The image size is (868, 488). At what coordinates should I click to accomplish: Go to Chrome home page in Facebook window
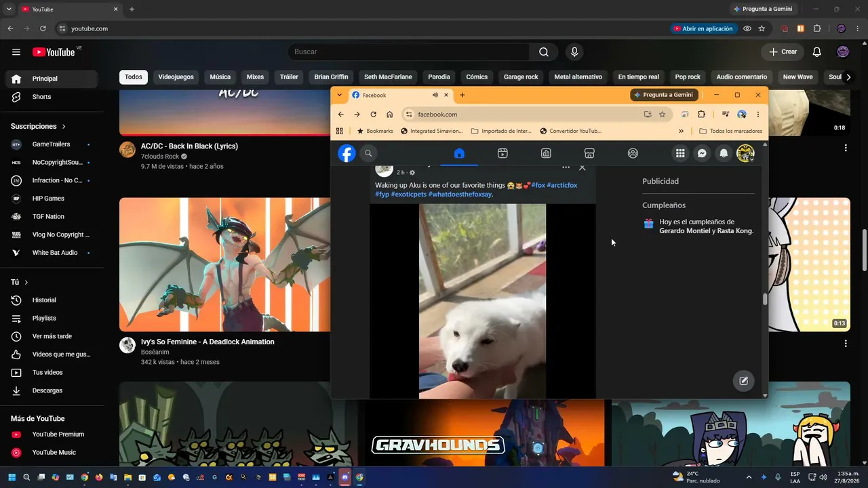tap(389, 114)
